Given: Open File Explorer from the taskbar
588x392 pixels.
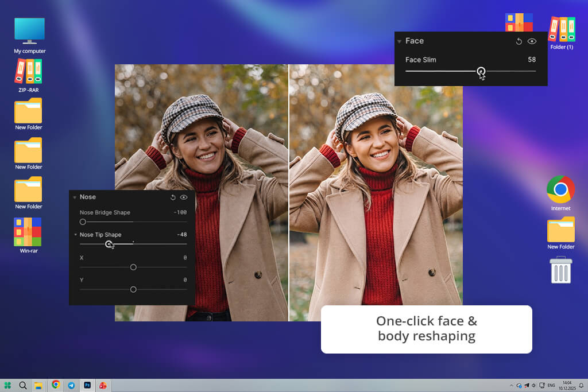Looking at the screenshot, I should (38, 385).
